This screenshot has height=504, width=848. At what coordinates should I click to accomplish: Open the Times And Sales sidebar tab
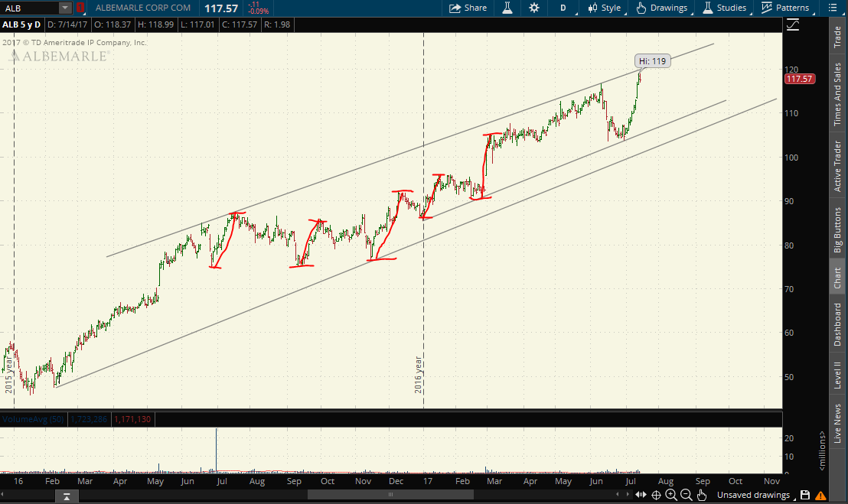point(838,95)
